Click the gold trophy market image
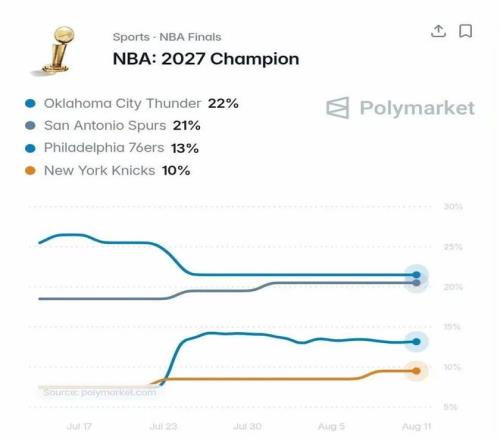Viewport: 500px width, 440px height. 57,50
